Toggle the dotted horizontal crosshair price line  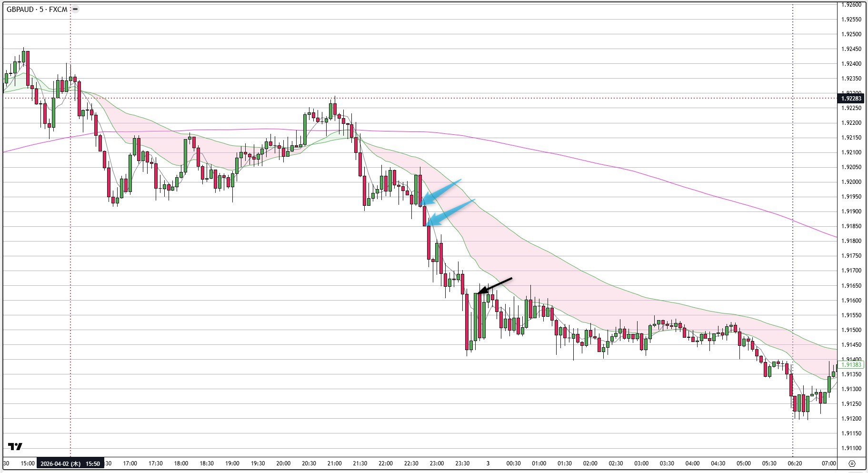tap(286, 98)
